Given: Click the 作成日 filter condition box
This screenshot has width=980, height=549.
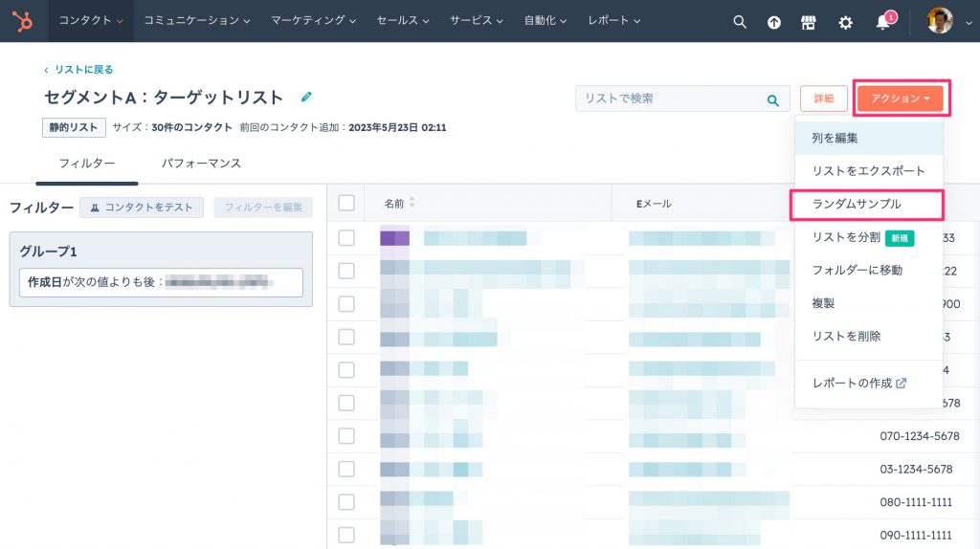Looking at the screenshot, I should [x=161, y=282].
